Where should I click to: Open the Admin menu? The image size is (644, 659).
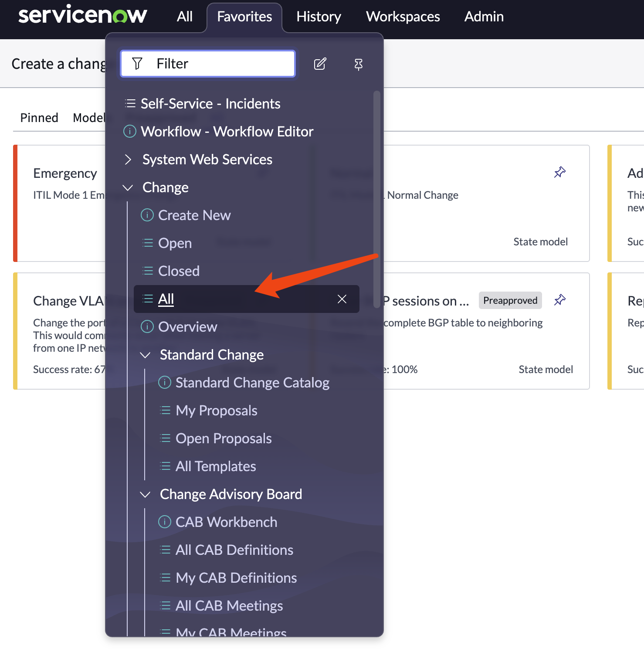tap(484, 17)
